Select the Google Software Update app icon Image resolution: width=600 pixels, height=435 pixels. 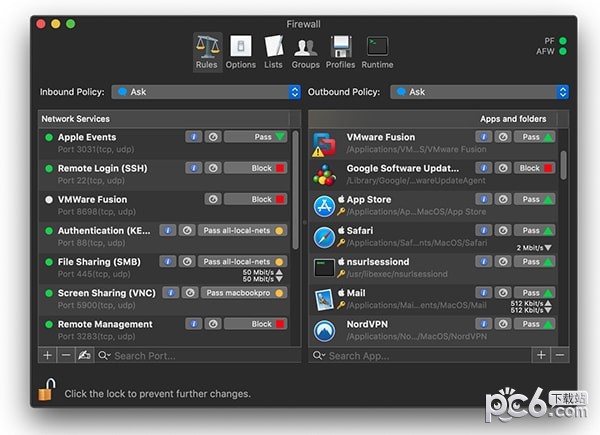(324, 175)
